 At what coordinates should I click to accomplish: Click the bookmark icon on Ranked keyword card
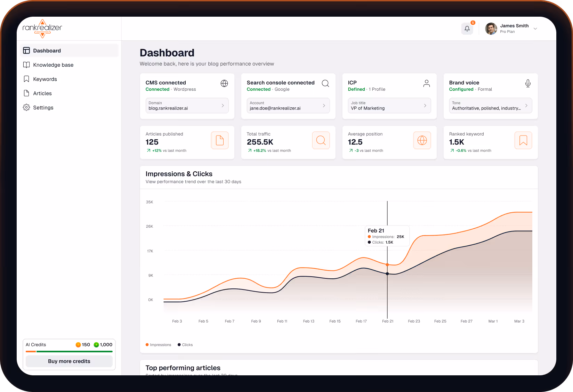click(x=523, y=140)
